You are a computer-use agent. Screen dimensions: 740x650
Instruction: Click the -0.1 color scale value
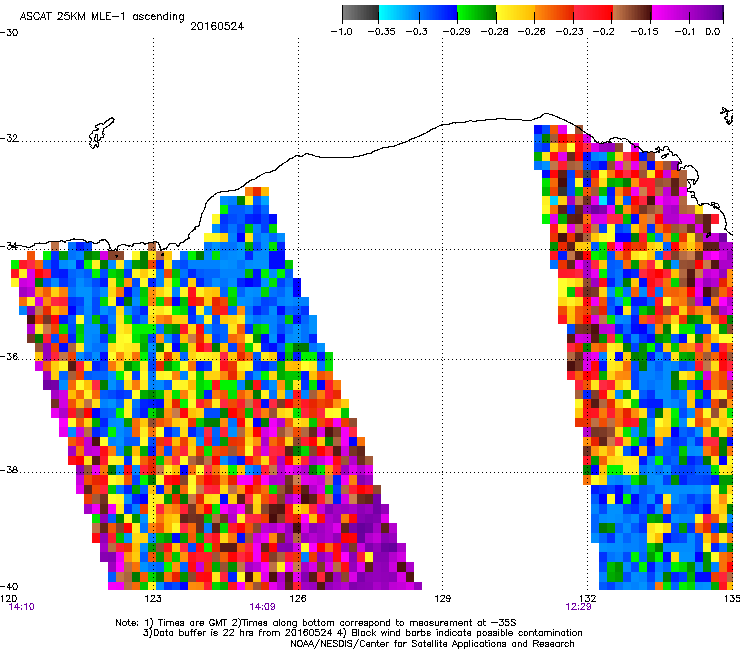[x=685, y=32]
